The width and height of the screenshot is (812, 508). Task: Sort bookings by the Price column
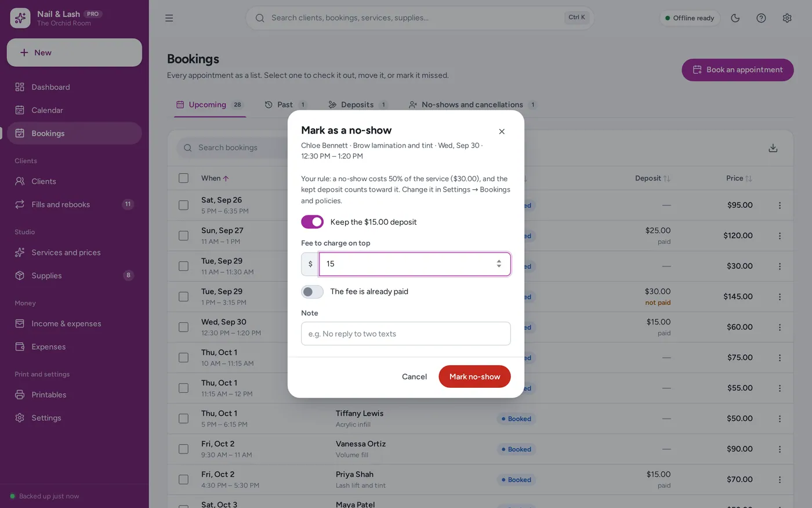pyautogui.click(x=739, y=178)
